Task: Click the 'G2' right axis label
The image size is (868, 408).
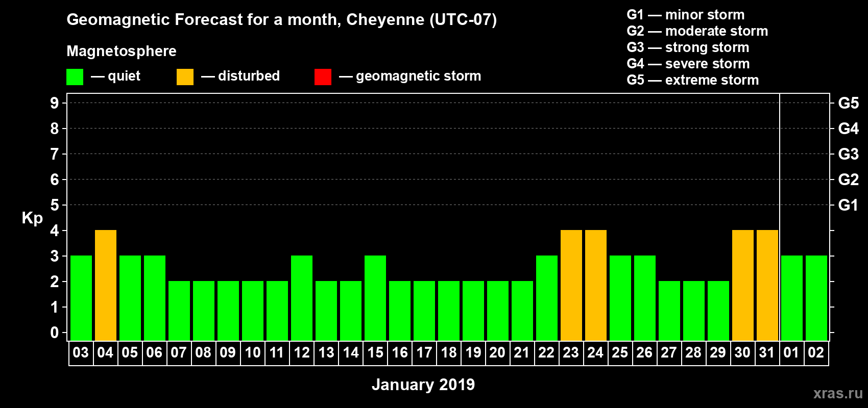Action: pyautogui.click(x=849, y=180)
